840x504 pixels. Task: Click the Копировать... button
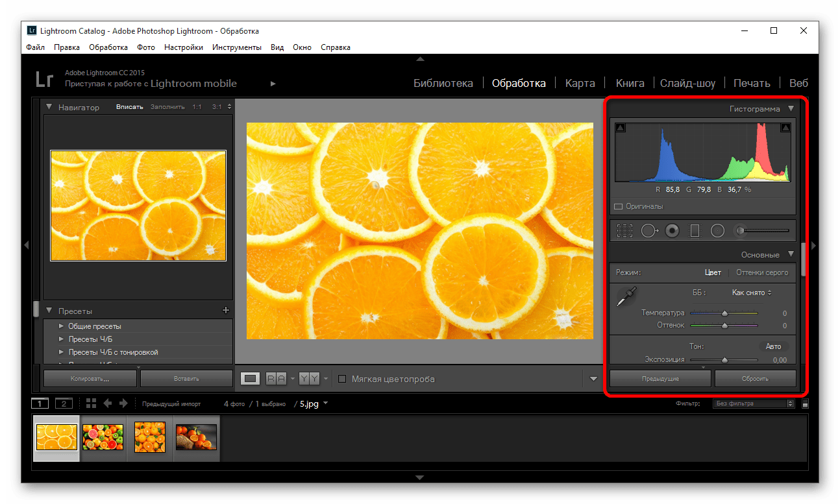coord(90,378)
